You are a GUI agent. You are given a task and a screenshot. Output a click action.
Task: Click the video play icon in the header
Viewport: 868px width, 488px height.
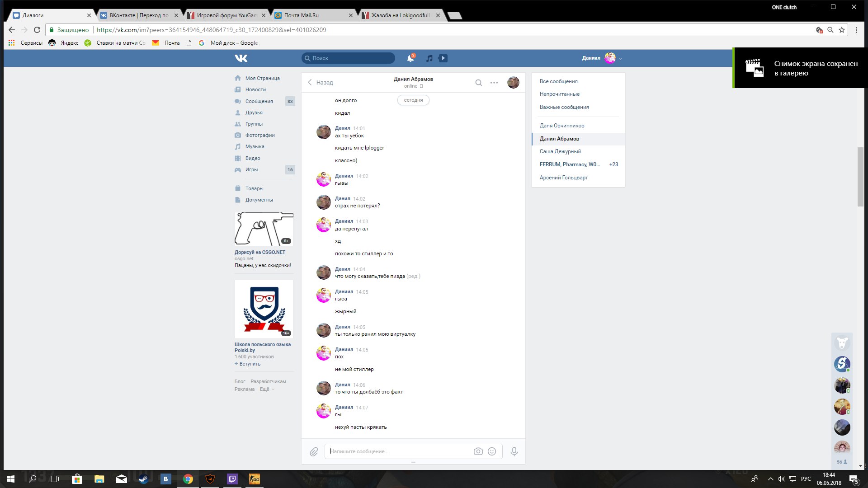tap(443, 58)
